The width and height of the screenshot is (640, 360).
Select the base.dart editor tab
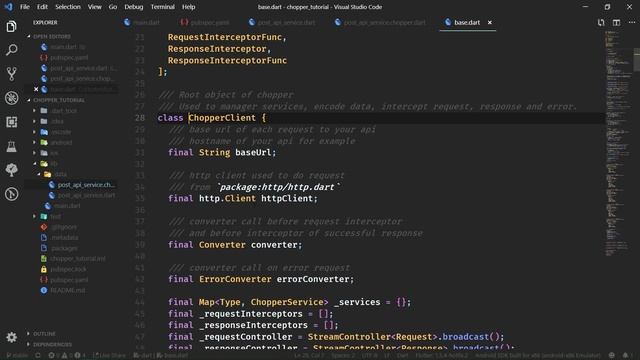(467, 22)
